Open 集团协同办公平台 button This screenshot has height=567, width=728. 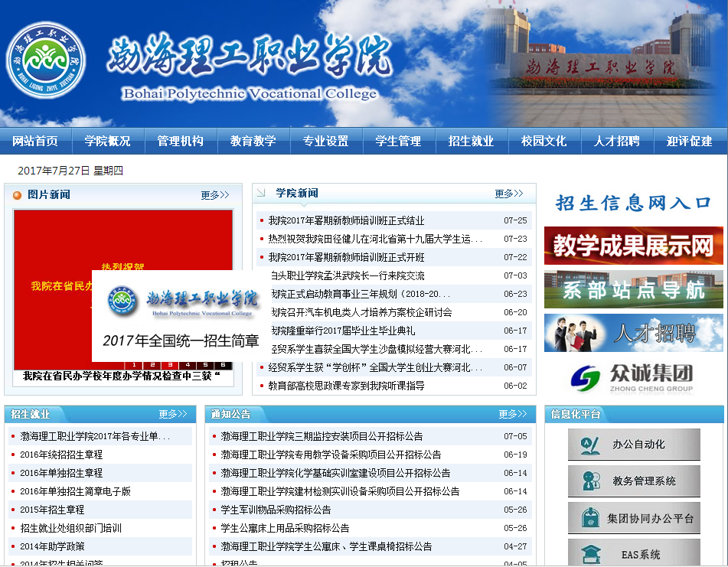pos(633,518)
